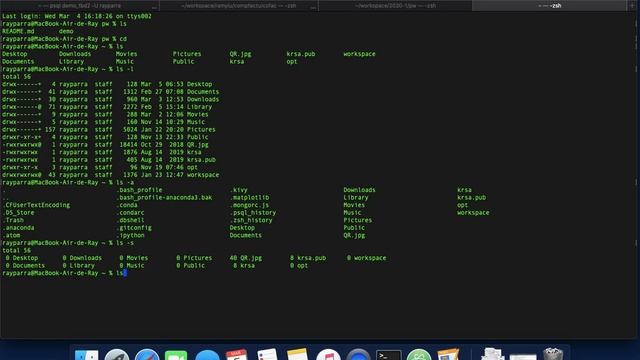
Task: Click .atom entry in listing
Action: [11, 236]
